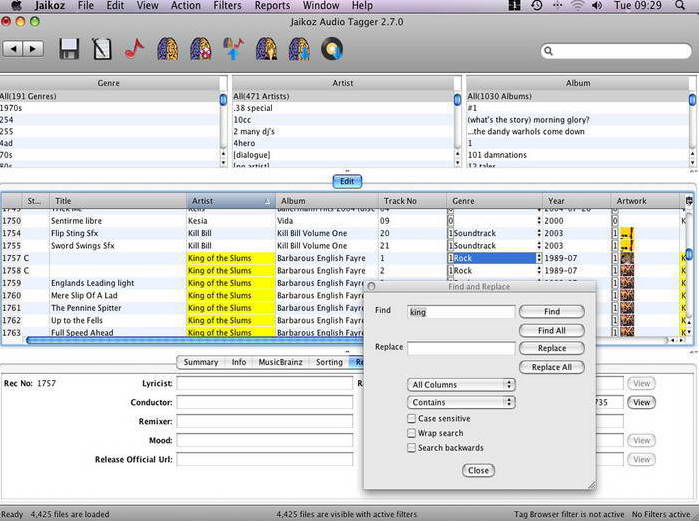This screenshot has width=699, height=521.
Task: Click the empty Replace text field
Action: pos(461,348)
